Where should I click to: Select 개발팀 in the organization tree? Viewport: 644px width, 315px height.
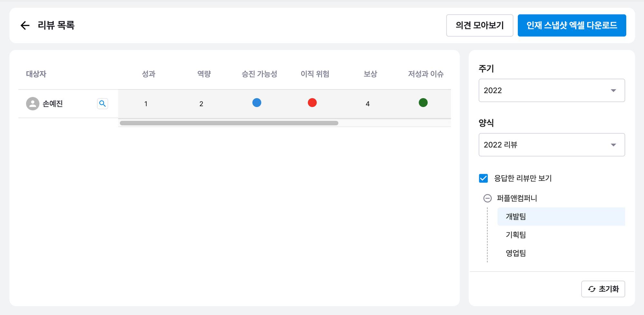[516, 216]
